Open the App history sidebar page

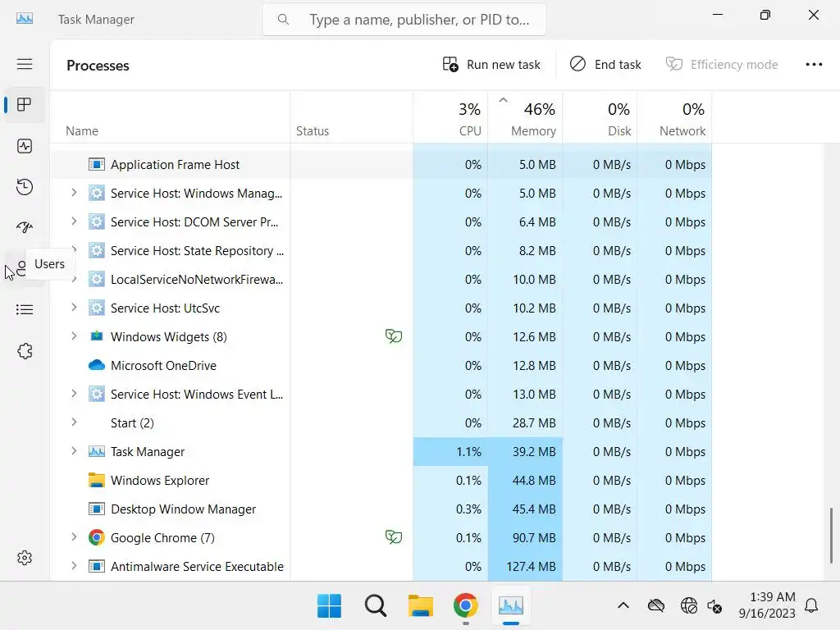click(x=25, y=186)
